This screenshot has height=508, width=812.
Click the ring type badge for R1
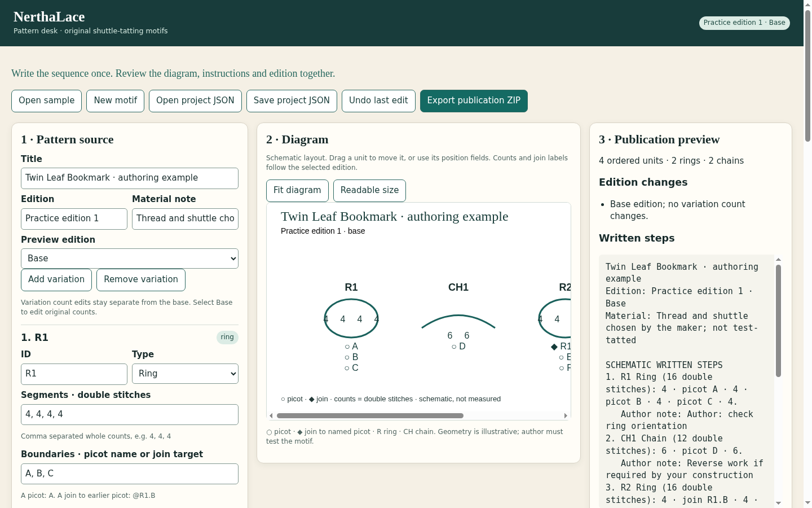(x=227, y=338)
